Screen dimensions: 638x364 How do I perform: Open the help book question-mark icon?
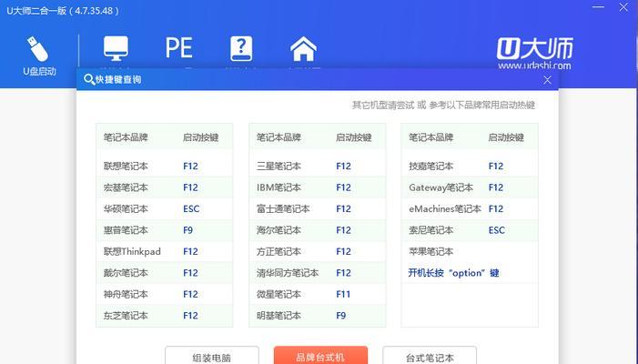click(241, 48)
